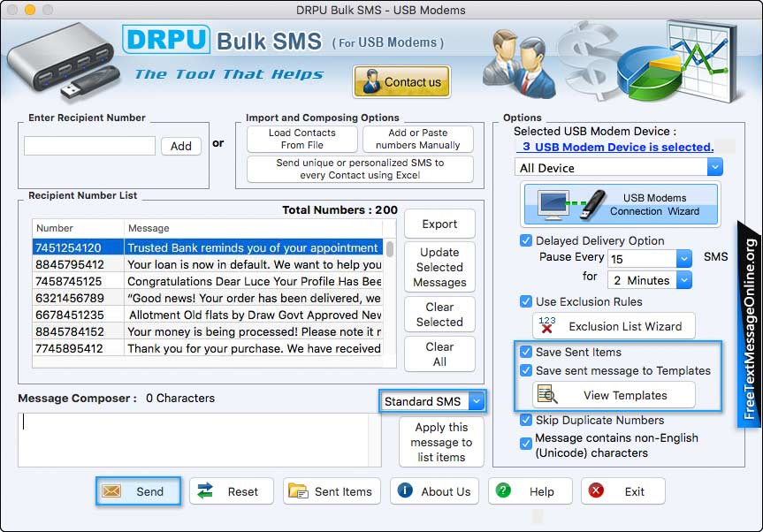The image size is (763, 532).
Task: Click the message "Congratulations Dear Luce"
Action: pos(255,281)
